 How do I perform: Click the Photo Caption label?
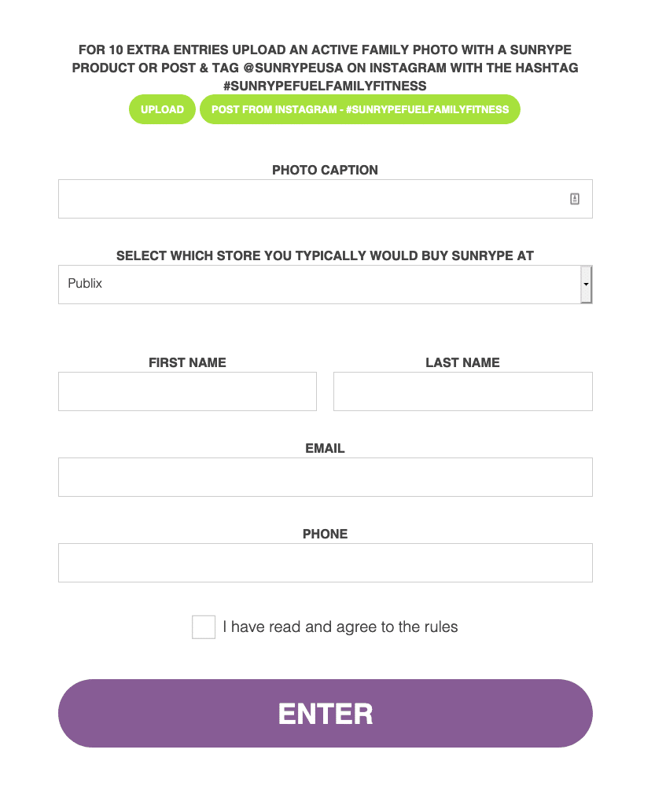(x=325, y=170)
